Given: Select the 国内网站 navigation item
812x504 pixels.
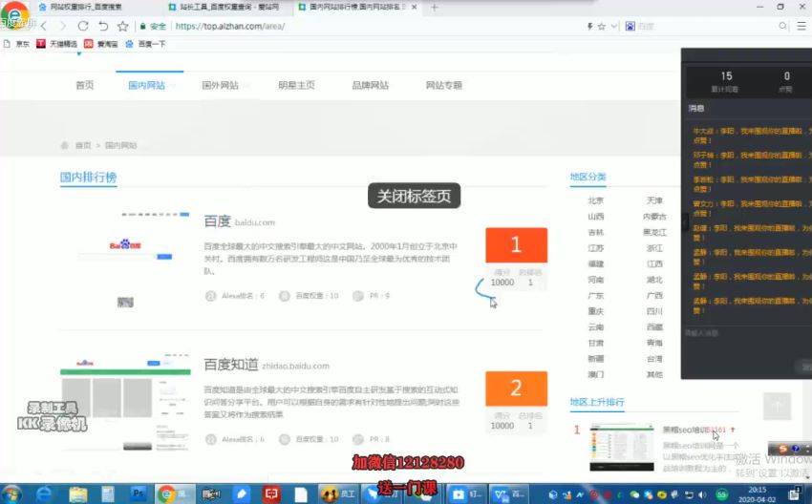Looking at the screenshot, I should (146, 85).
